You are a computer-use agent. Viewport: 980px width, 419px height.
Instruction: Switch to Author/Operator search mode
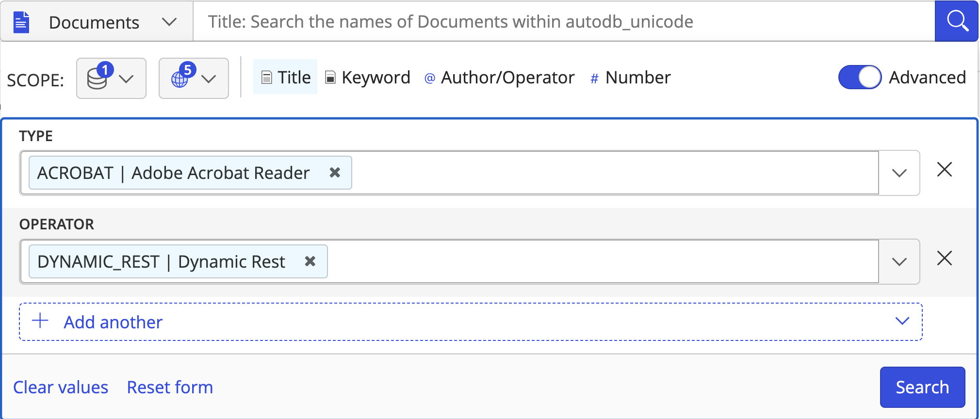(x=499, y=78)
